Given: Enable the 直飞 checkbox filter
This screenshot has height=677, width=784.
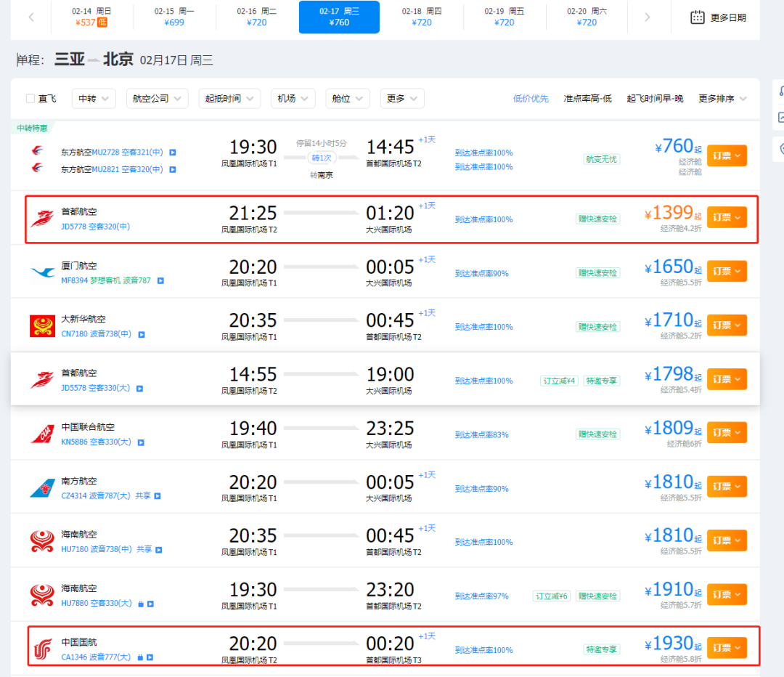Looking at the screenshot, I should pos(30,98).
